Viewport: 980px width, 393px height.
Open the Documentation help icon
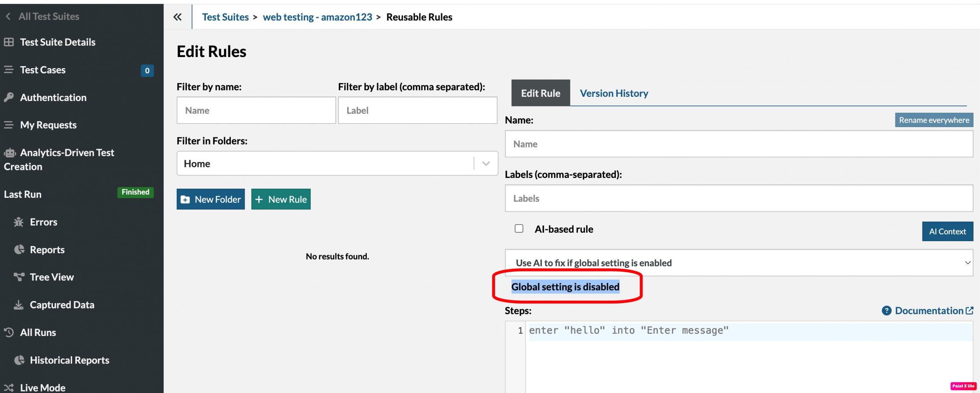[x=886, y=310]
